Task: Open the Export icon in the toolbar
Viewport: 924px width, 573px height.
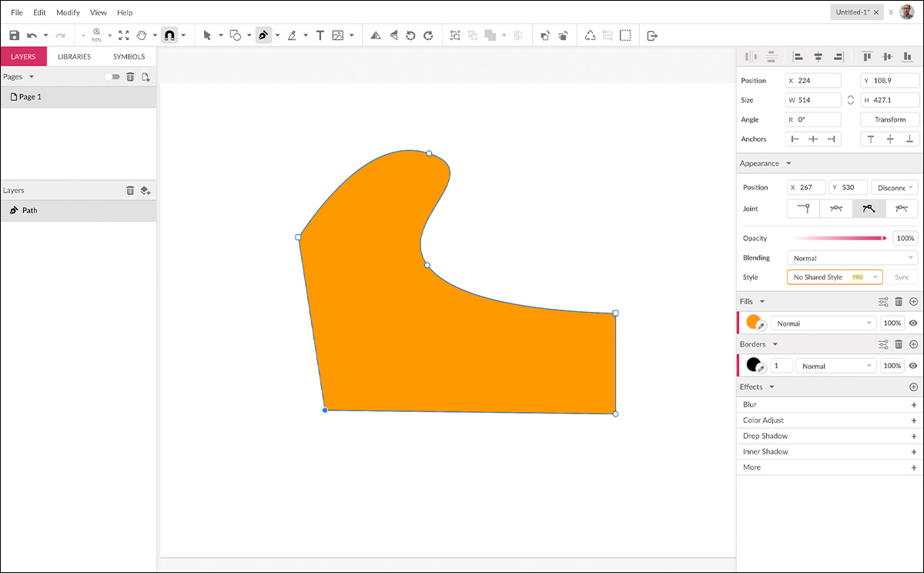Action: click(652, 35)
